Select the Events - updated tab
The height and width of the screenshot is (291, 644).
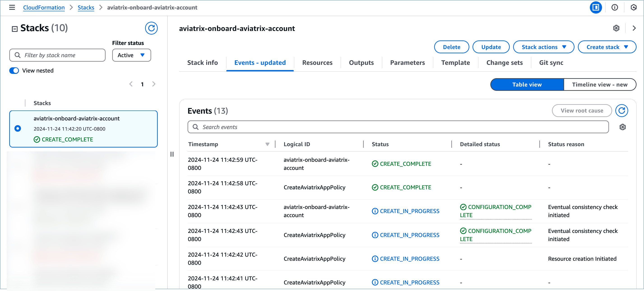260,63
